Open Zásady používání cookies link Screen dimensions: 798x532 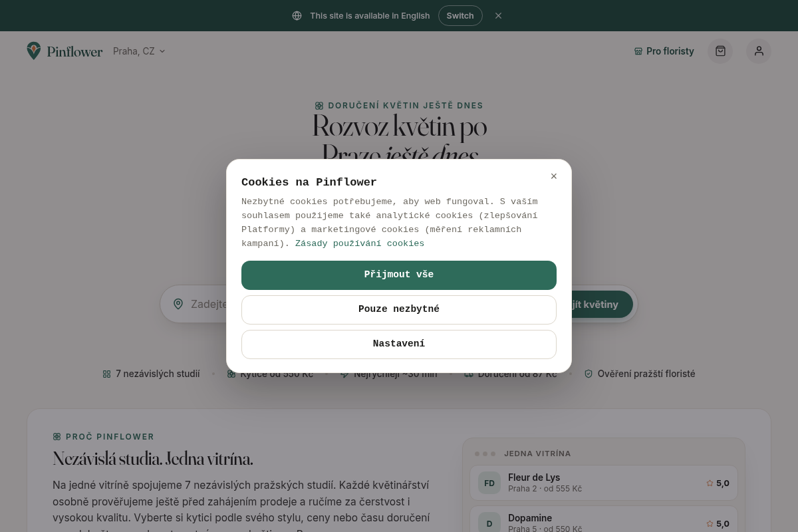point(360,243)
